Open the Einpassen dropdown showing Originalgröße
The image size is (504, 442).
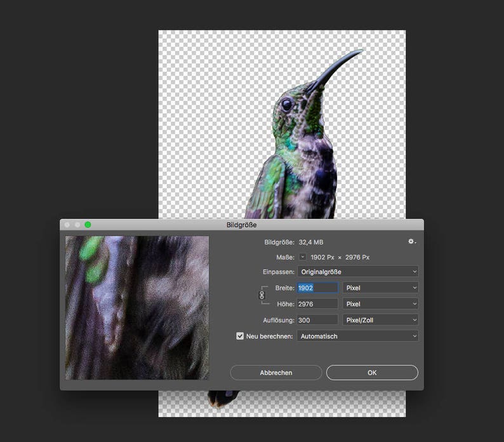358,272
